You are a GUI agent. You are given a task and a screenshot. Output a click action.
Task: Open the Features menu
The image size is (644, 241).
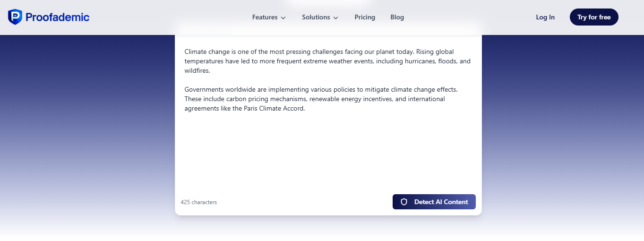coord(265,17)
